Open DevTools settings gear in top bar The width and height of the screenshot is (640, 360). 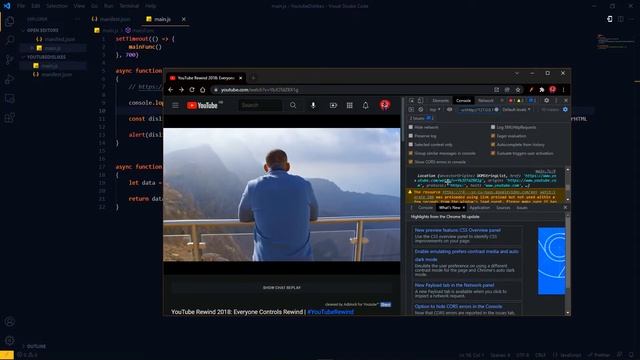click(x=547, y=100)
